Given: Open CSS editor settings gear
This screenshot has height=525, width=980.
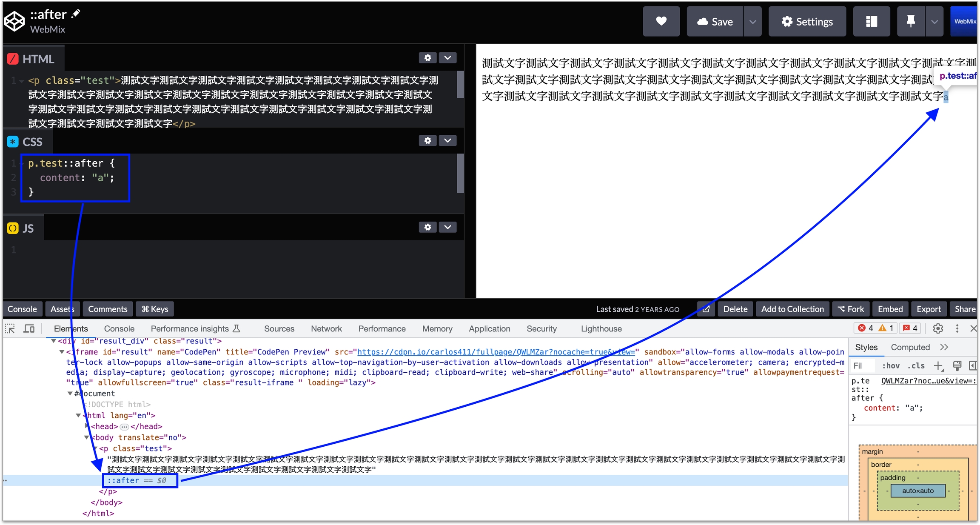Looking at the screenshot, I should click(x=427, y=140).
